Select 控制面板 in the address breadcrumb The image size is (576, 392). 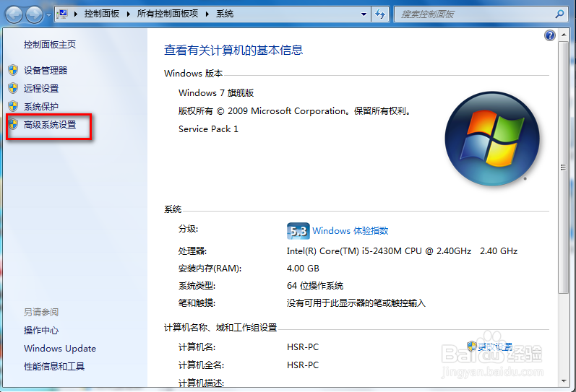click(102, 14)
